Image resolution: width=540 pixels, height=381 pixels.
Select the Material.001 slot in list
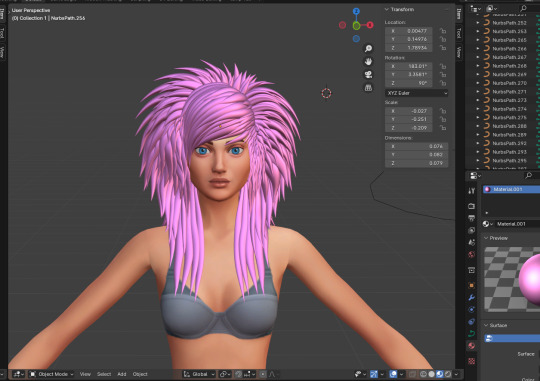point(511,189)
